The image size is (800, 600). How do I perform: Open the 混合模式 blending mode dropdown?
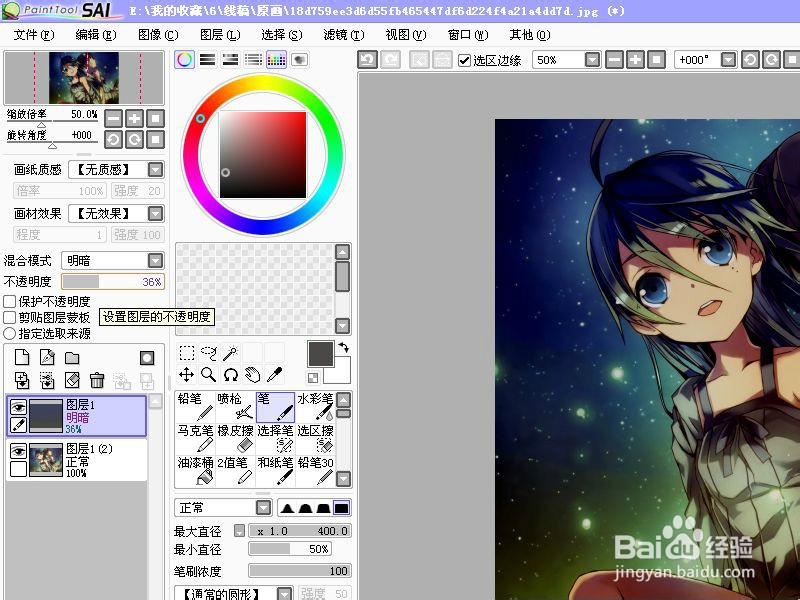coord(155,261)
